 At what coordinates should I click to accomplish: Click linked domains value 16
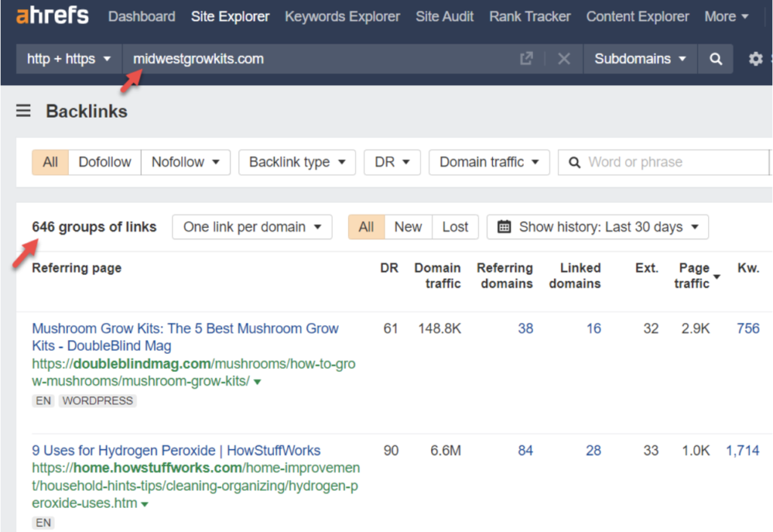(x=593, y=328)
